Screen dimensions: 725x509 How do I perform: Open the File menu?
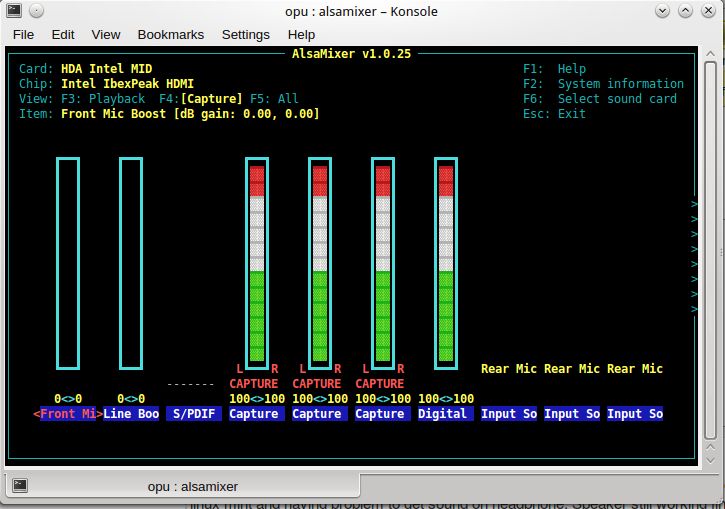click(23, 35)
